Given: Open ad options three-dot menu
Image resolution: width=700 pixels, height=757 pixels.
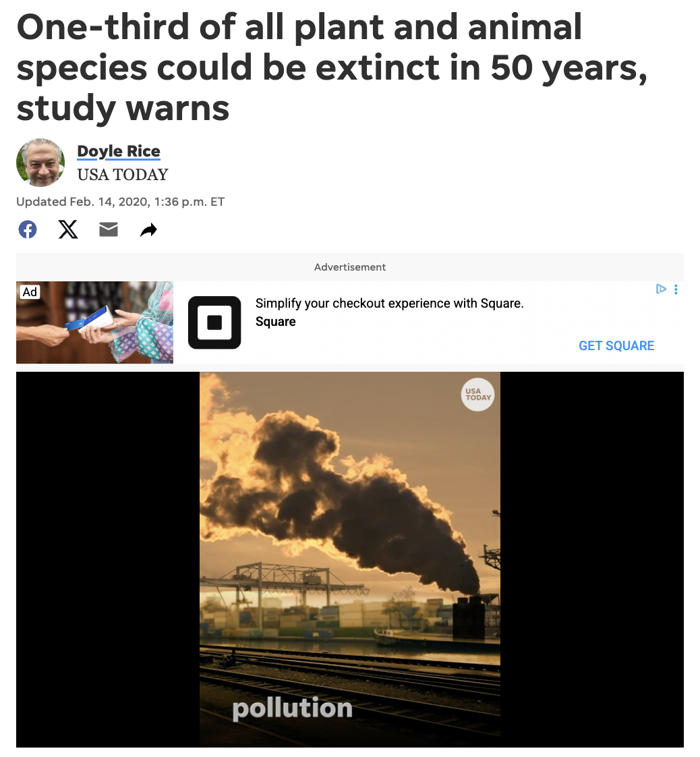Looking at the screenshot, I should click(x=676, y=289).
